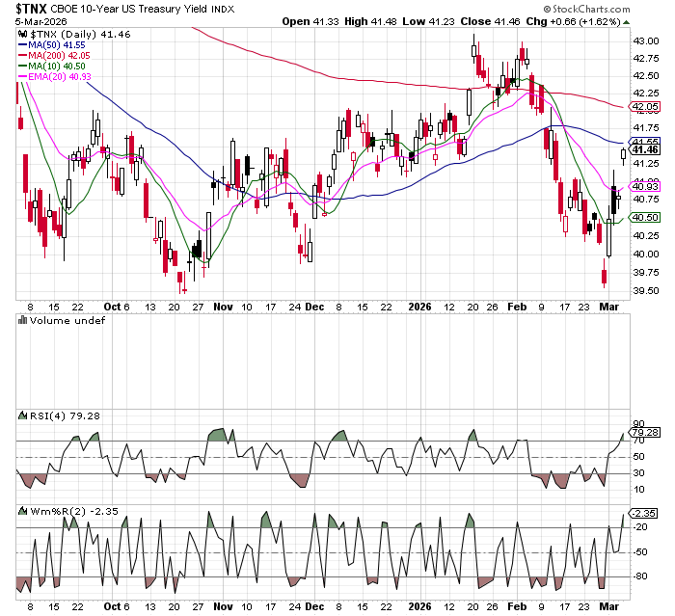This screenshot has width=675, height=616.
Task: Click the RSI(4) indicator icon
Action: (23, 415)
